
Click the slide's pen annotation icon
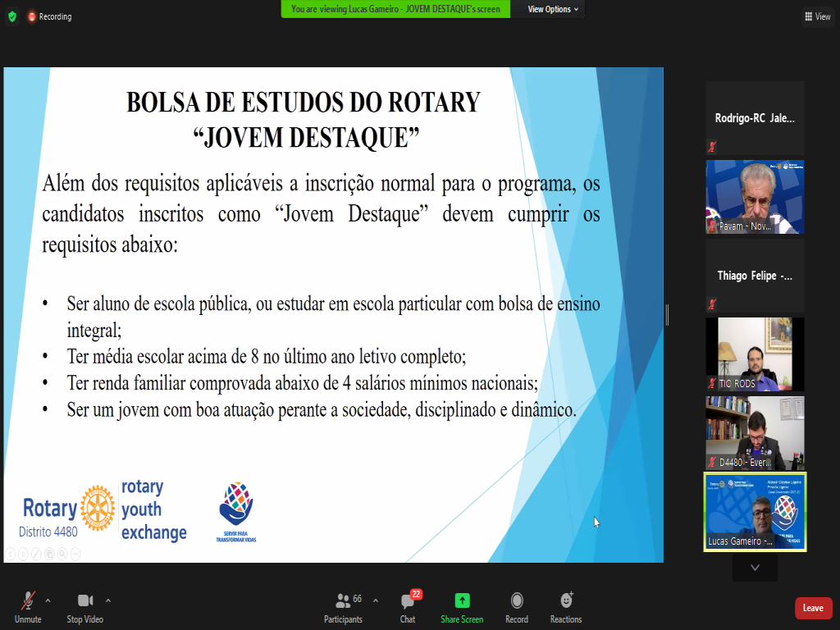[36, 555]
